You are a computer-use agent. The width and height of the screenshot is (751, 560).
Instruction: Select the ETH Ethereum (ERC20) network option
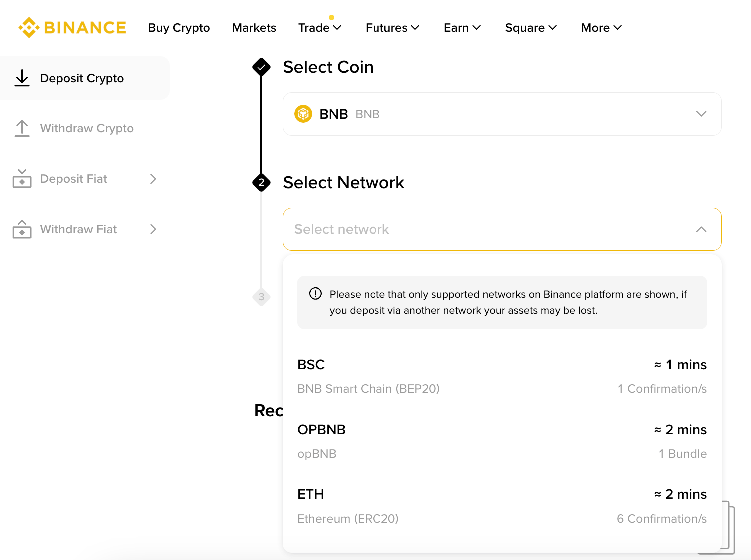click(502, 506)
